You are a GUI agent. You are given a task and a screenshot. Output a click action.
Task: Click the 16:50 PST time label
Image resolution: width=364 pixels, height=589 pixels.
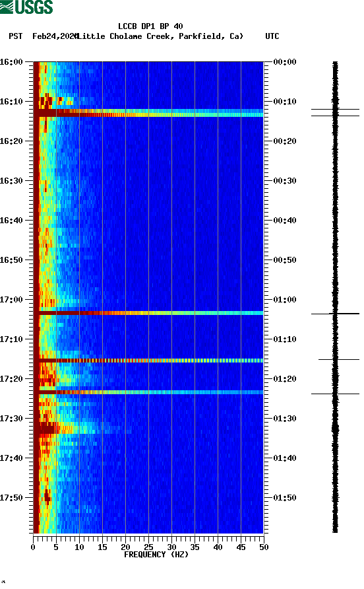pyautogui.click(x=11, y=260)
